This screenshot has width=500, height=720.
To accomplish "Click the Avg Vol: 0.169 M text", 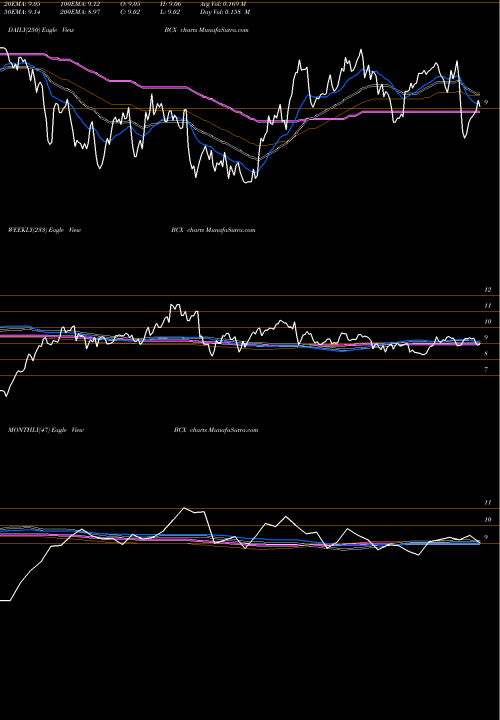I will tap(223, 4).
